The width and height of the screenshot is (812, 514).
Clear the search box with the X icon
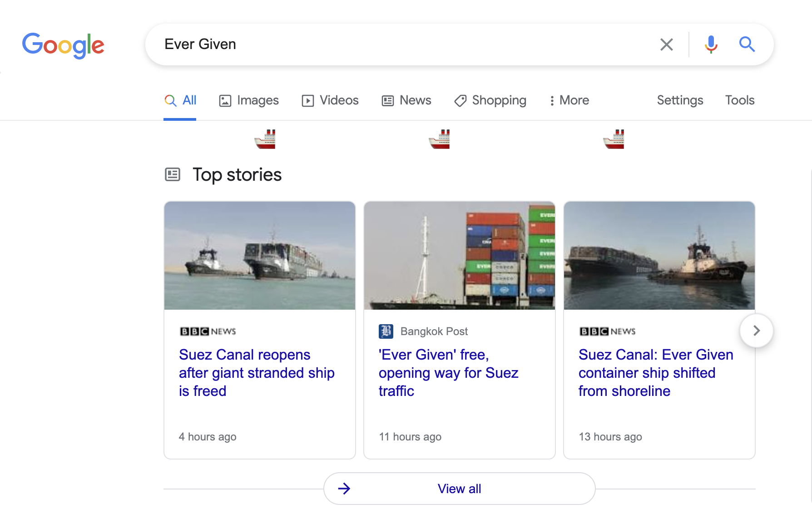coord(666,44)
